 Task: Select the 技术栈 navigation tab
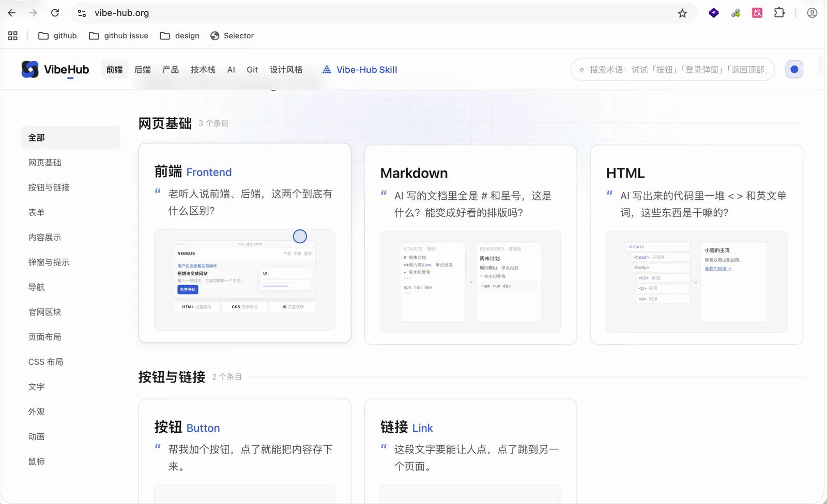click(203, 69)
